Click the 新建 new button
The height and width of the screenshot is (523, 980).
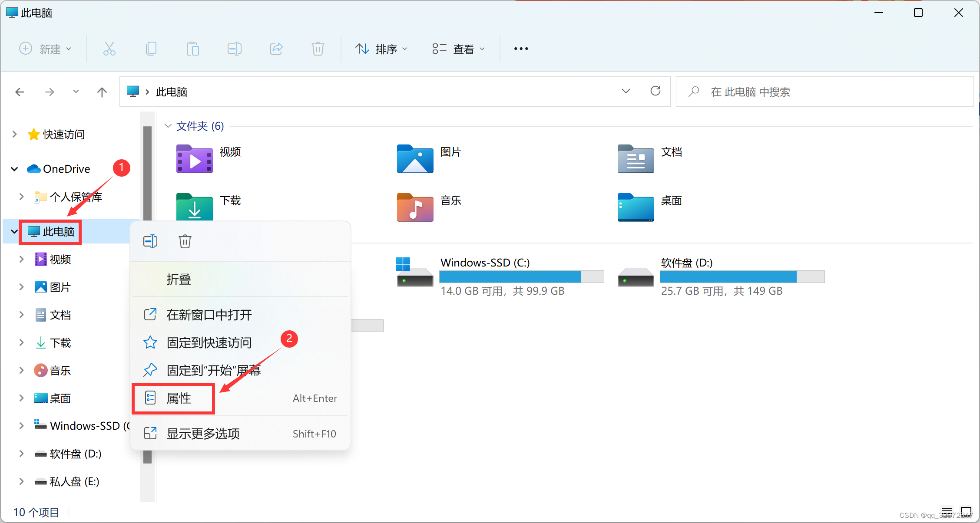click(x=45, y=49)
